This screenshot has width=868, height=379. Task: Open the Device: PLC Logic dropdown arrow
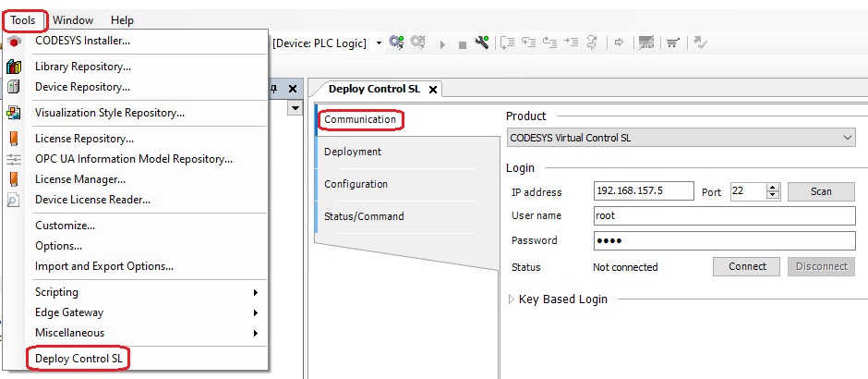click(x=379, y=43)
